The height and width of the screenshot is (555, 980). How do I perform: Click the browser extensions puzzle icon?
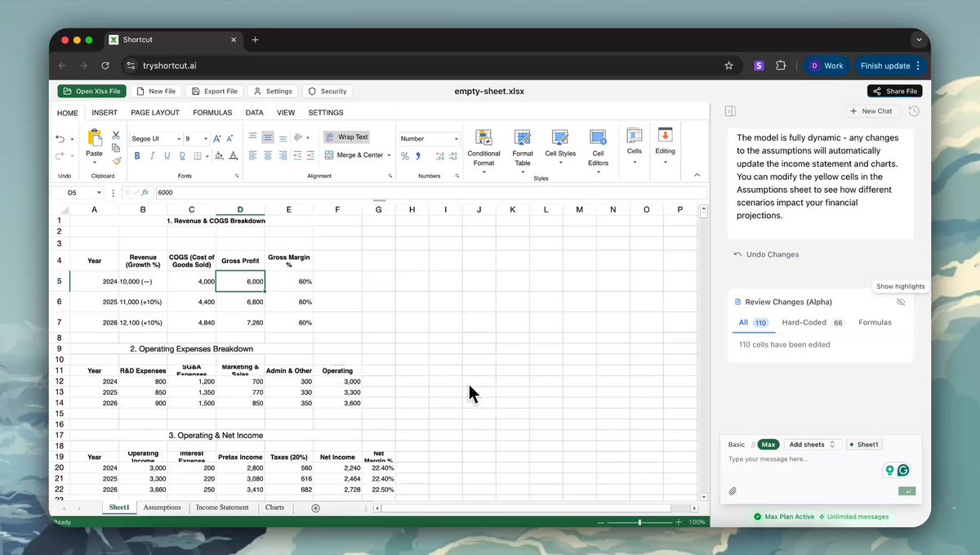point(781,65)
